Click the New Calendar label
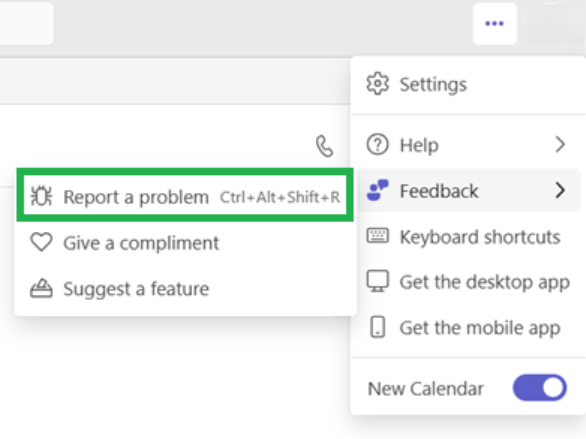The width and height of the screenshot is (586, 439). pyautogui.click(x=426, y=389)
